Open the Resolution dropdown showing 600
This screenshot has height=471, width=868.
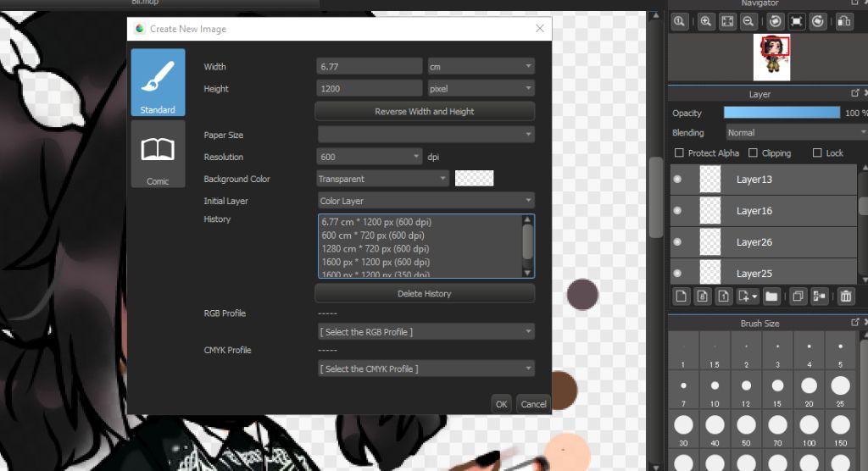370,157
